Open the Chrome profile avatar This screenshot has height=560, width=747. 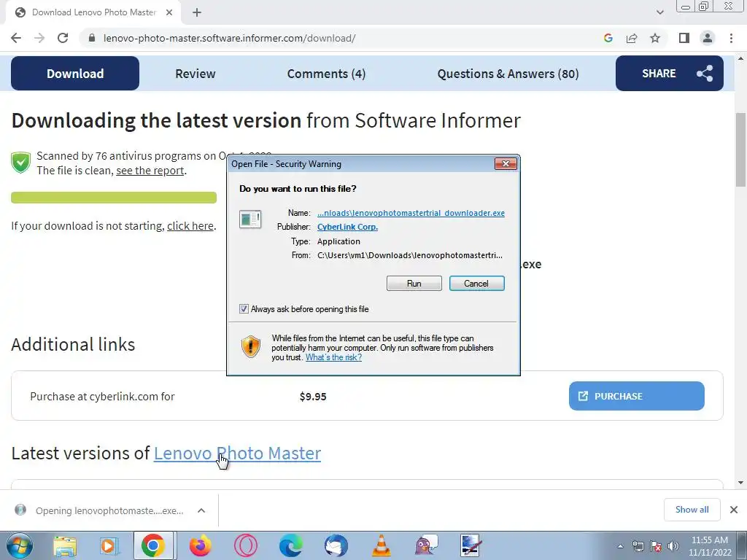click(x=708, y=38)
